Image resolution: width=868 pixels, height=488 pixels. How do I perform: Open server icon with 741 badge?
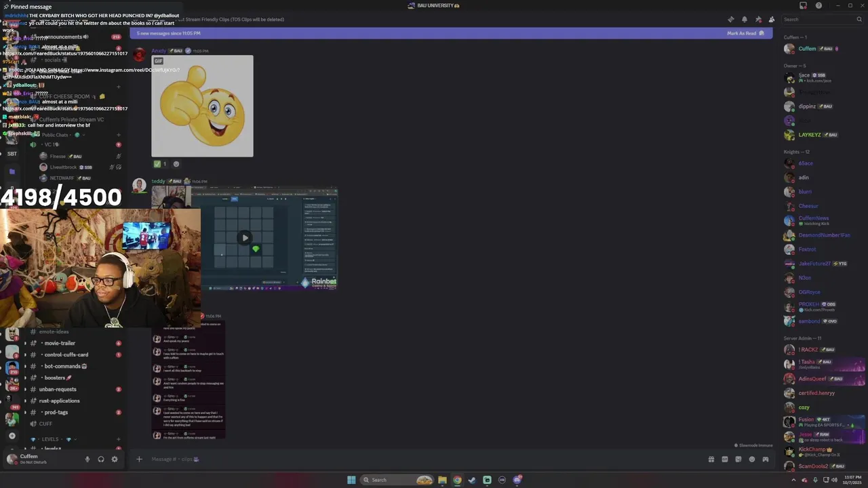[12, 402]
